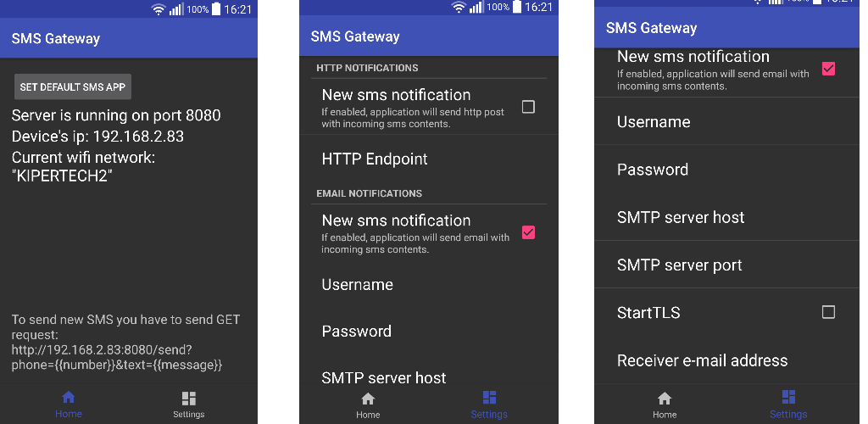The width and height of the screenshot is (868, 424).
Task: Edit Password in right screen
Action: pyautogui.click(x=726, y=170)
